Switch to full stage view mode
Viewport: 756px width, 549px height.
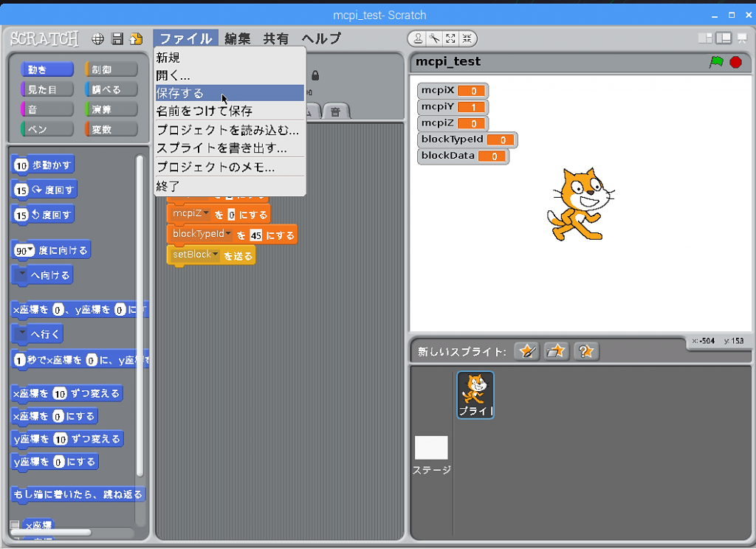(x=724, y=38)
